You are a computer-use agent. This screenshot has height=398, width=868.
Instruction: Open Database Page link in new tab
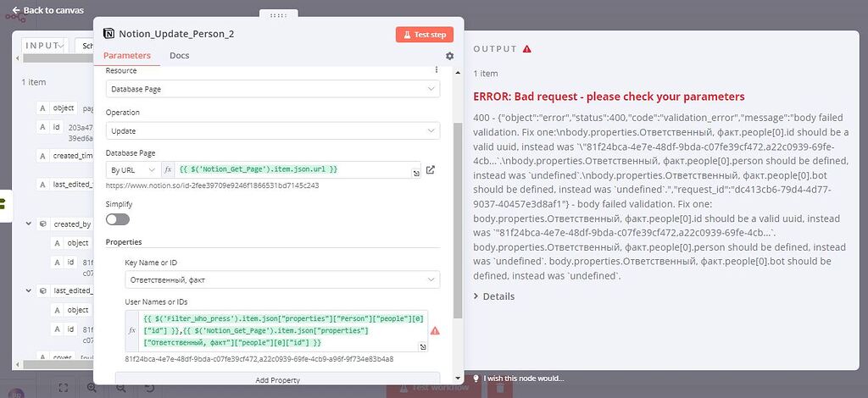coord(431,170)
